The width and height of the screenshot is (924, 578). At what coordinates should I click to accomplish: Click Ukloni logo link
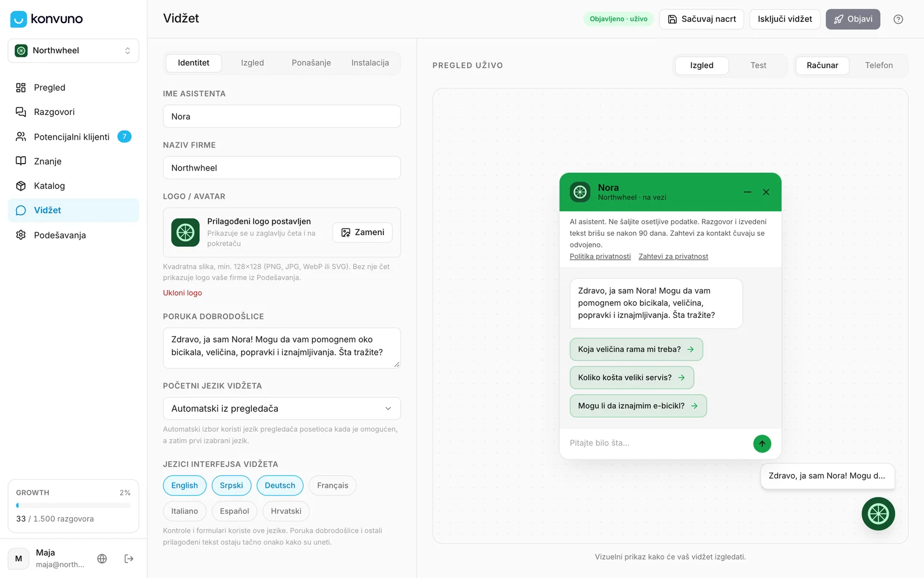click(182, 293)
